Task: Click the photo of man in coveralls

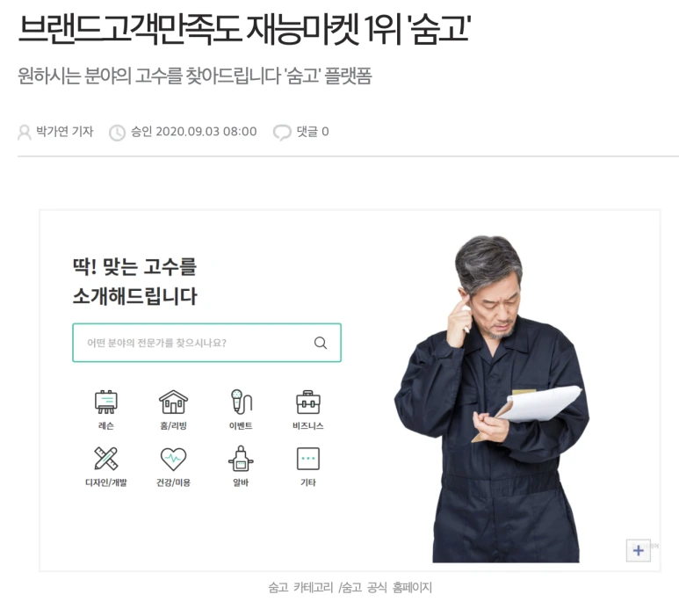Action: 492,399
